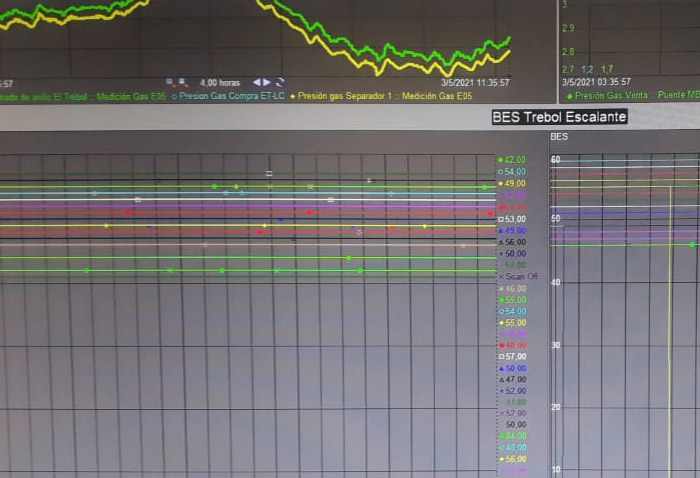
Task: Select green 44,00 legend value
Action: pos(512,436)
